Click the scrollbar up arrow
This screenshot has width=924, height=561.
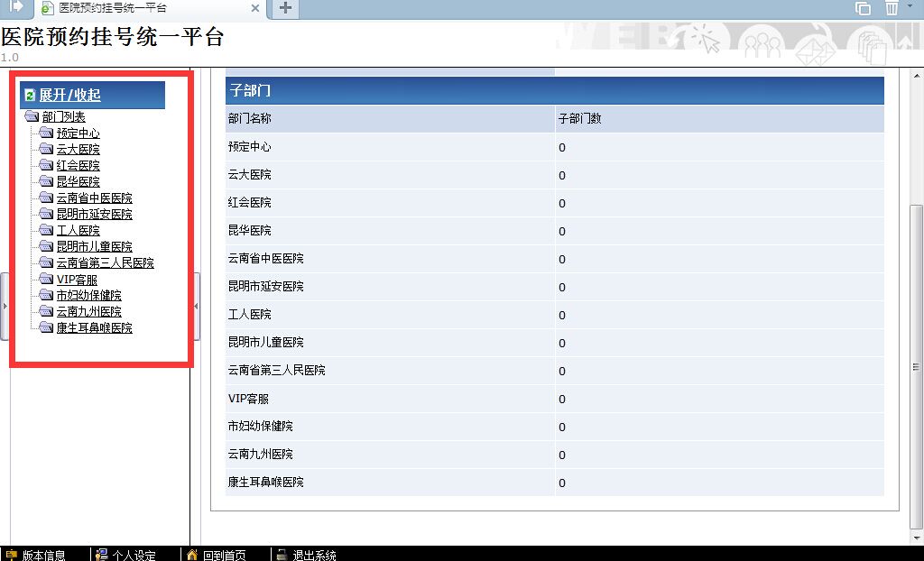click(x=917, y=76)
